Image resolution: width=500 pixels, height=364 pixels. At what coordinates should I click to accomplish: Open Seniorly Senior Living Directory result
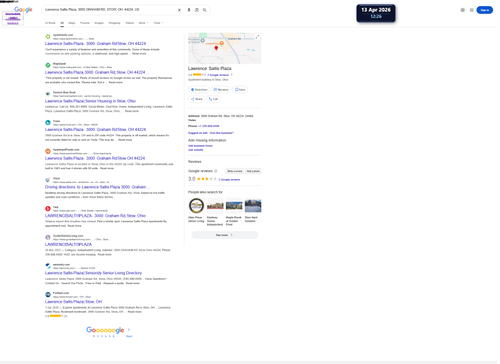[93, 273]
